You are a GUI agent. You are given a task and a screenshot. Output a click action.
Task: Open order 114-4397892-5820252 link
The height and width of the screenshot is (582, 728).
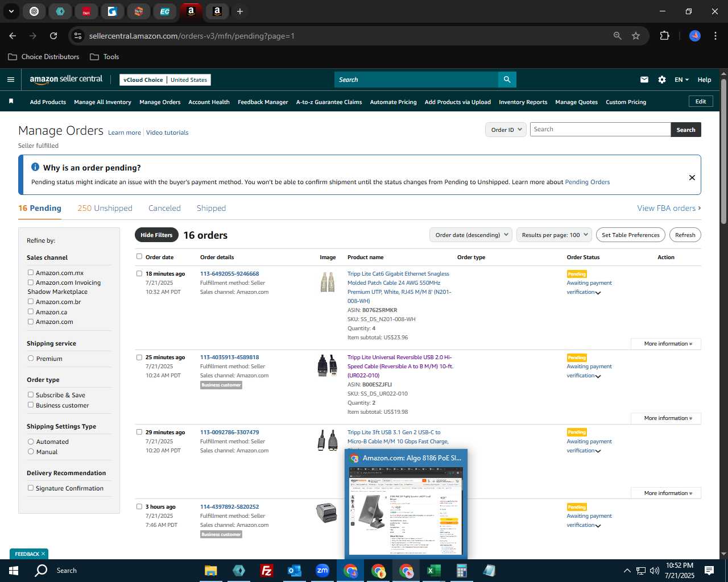tap(229, 506)
